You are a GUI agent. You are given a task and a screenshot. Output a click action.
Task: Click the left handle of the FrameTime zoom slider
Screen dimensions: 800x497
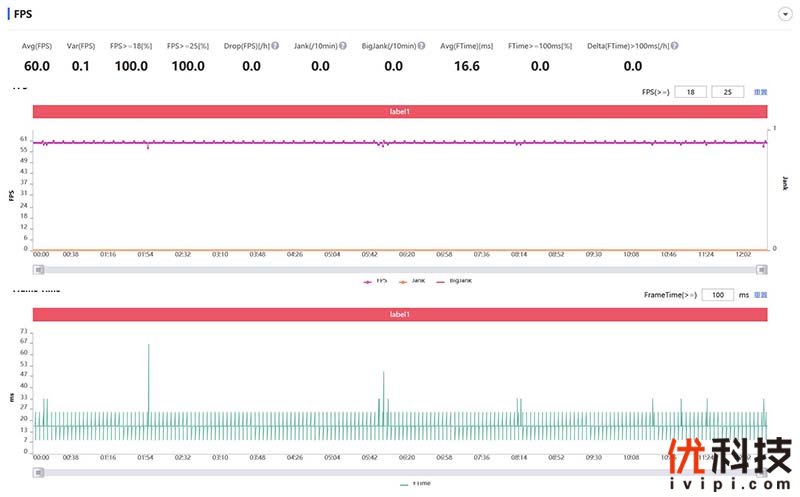point(37,471)
